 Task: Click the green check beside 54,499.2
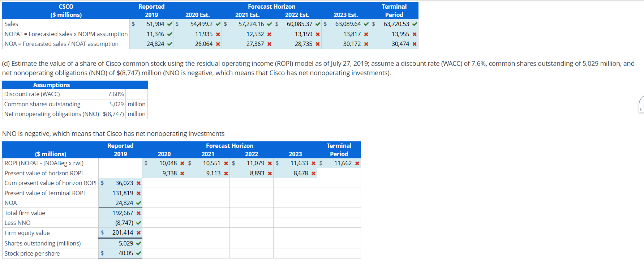point(218,24)
